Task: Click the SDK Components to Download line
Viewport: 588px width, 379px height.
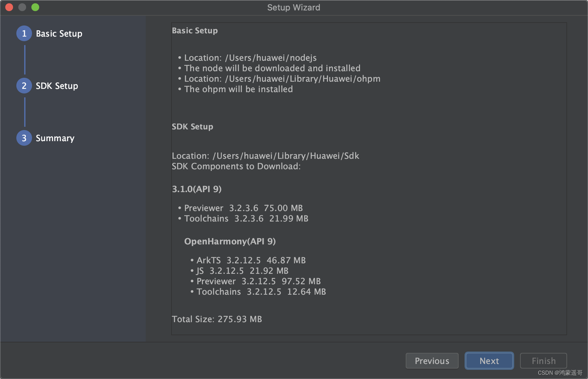Action: coord(236,166)
